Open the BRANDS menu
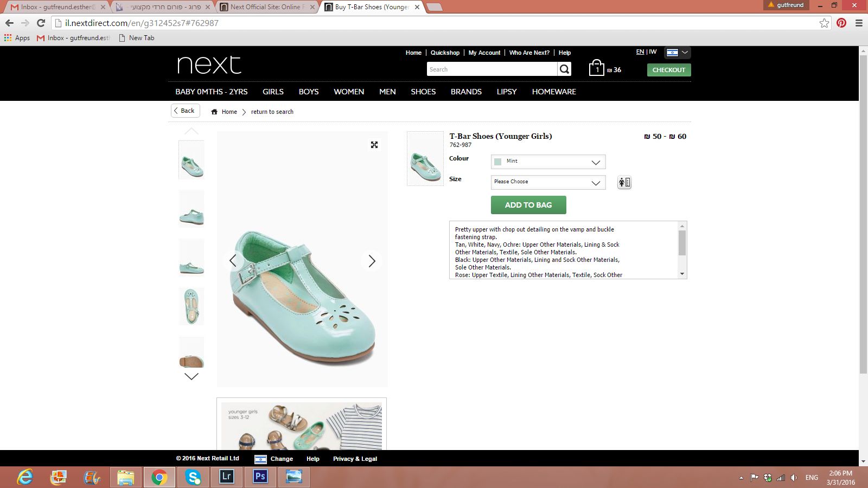The image size is (868, 488). [466, 92]
